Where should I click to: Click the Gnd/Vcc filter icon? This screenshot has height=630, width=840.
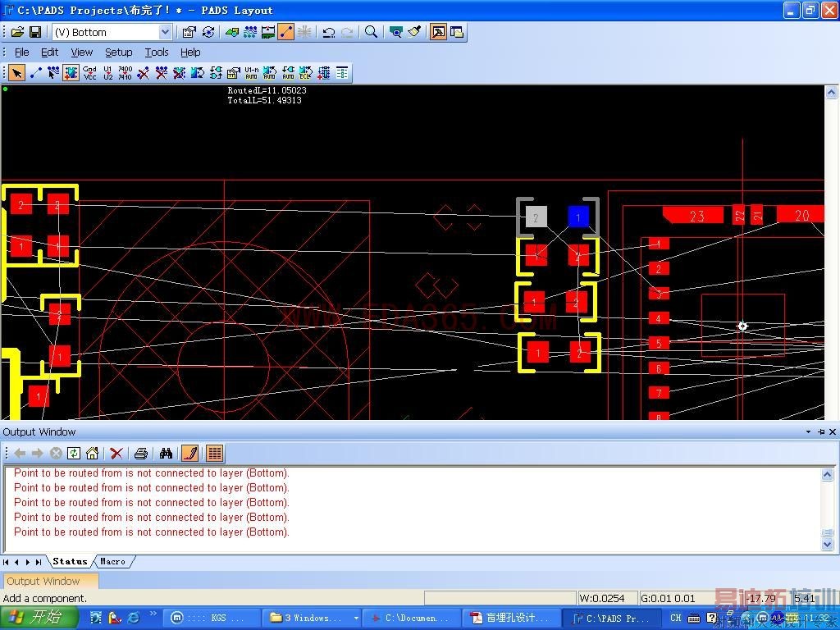coord(89,73)
